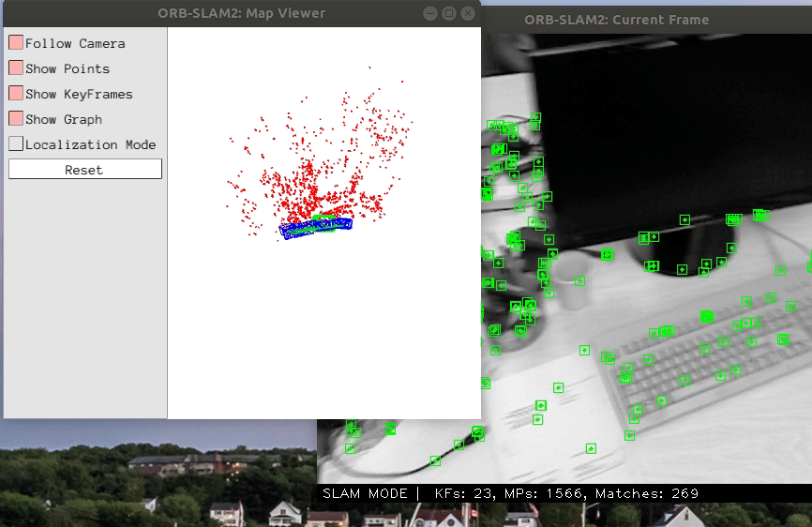Click the ORB-SLAM2: Current Frame title bar

pos(646,20)
